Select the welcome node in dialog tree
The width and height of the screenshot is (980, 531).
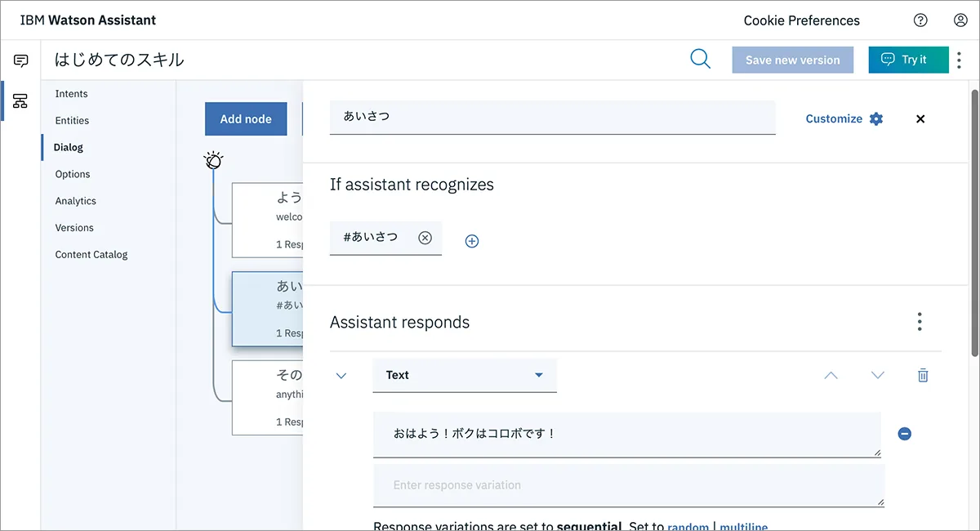tap(267, 221)
